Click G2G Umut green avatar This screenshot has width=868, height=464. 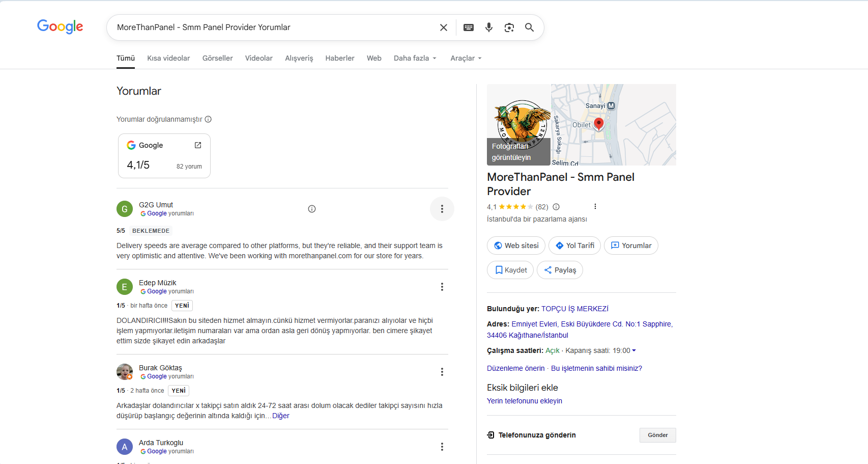click(x=125, y=209)
